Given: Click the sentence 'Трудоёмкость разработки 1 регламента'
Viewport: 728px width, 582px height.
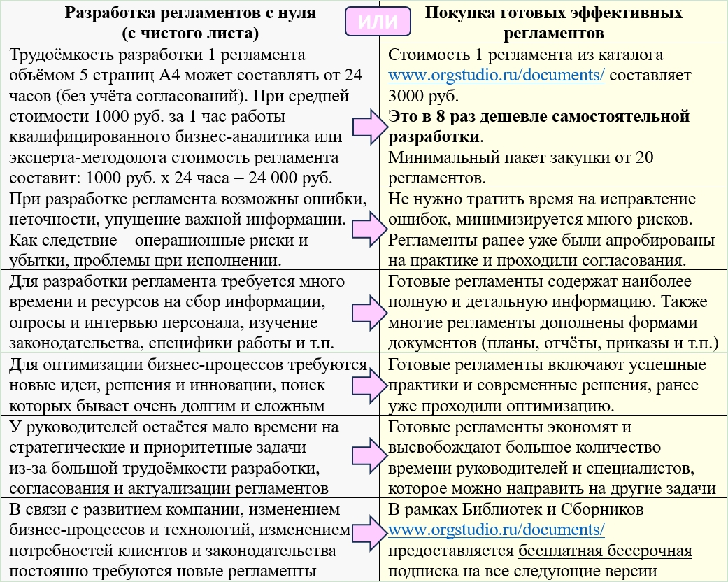Looking at the screenshot, I should (x=157, y=55).
